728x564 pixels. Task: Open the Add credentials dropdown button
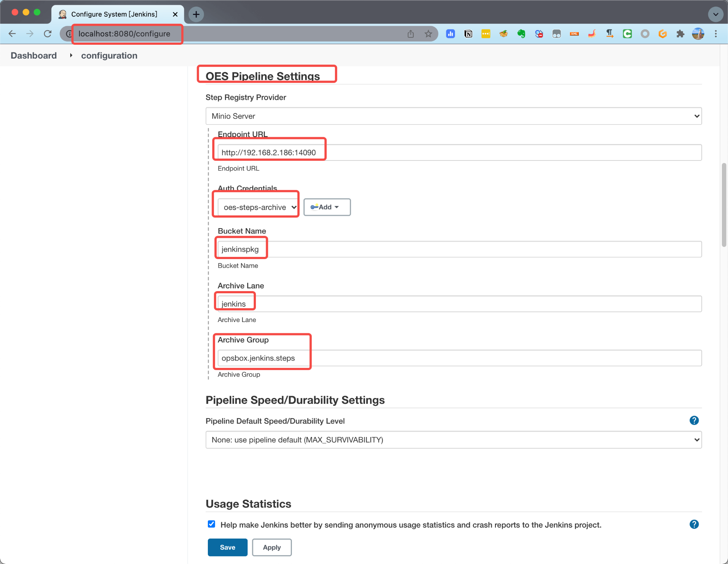327,207
